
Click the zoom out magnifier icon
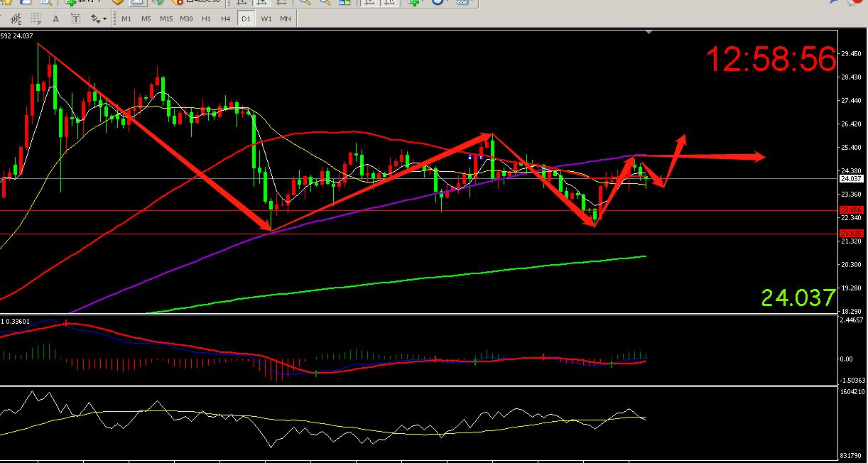[323, 3]
